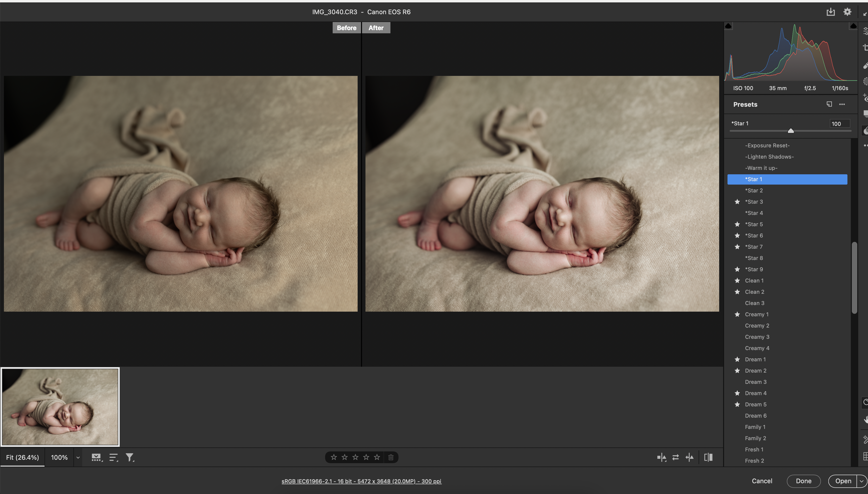Cycle the before/after view mode

pos(661,457)
